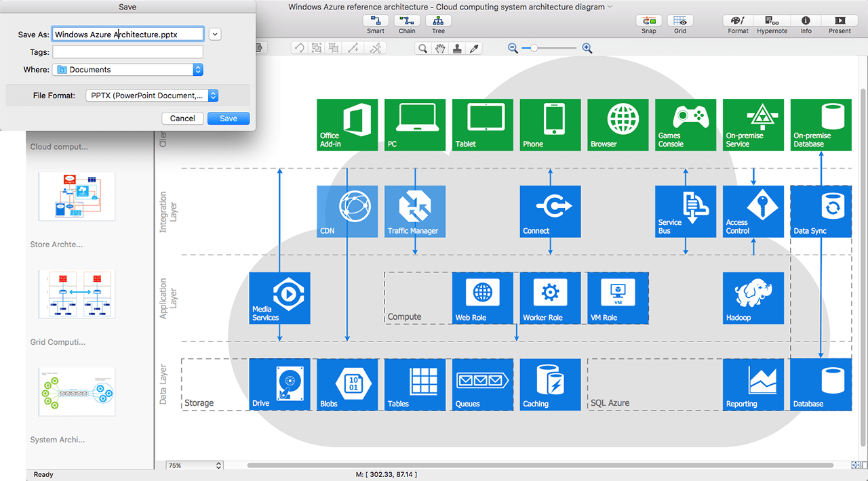
Task: Select the Blobs shape
Action: [347, 385]
